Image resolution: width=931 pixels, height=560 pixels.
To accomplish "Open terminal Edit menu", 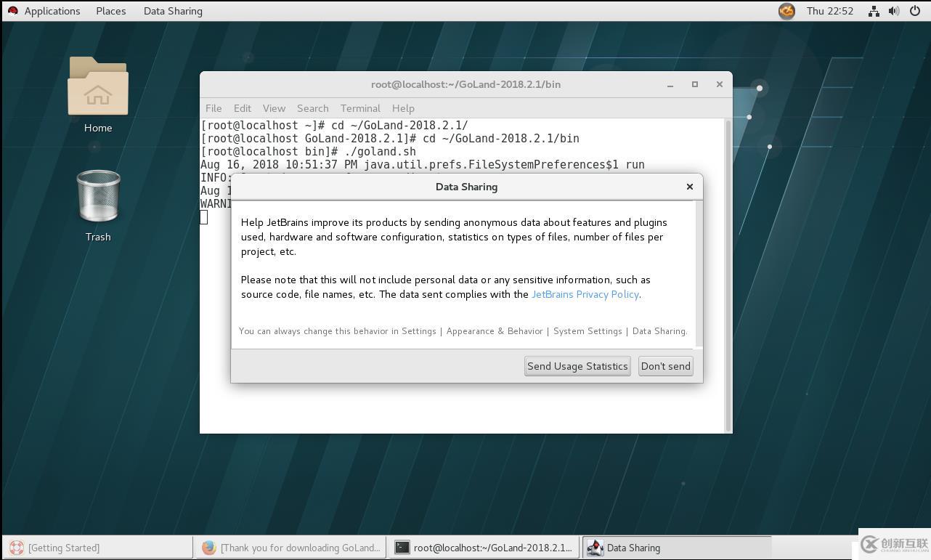I will pos(243,108).
